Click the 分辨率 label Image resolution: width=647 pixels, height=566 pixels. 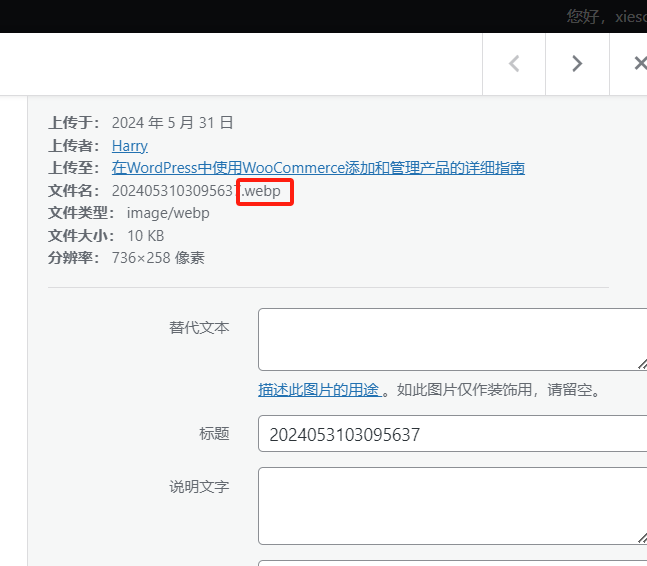(x=73, y=258)
